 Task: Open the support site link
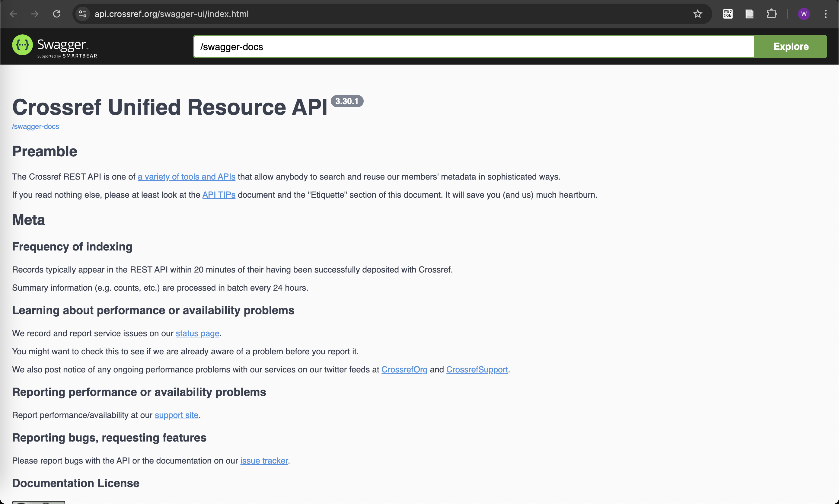[x=177, y=415]
